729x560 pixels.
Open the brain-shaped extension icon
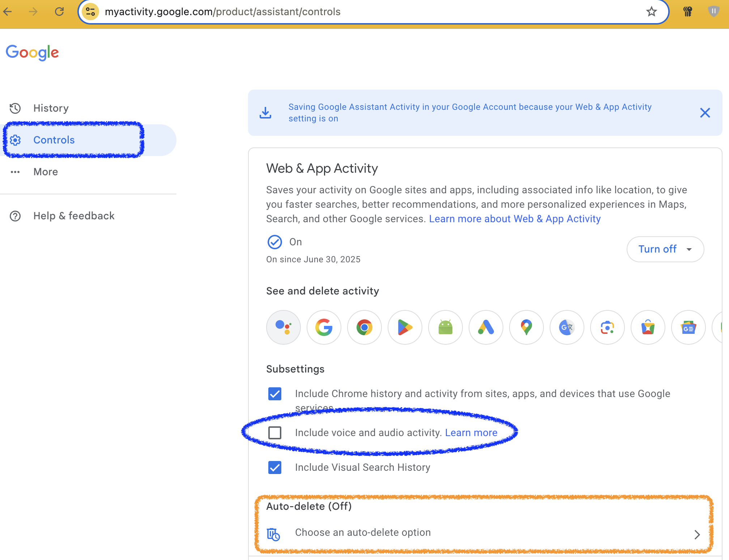[x=687, y=12]
